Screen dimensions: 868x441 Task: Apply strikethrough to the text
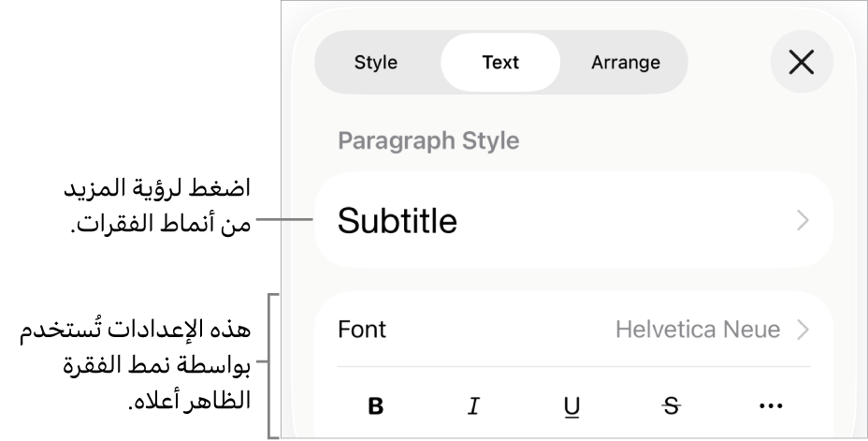(671, 406)
